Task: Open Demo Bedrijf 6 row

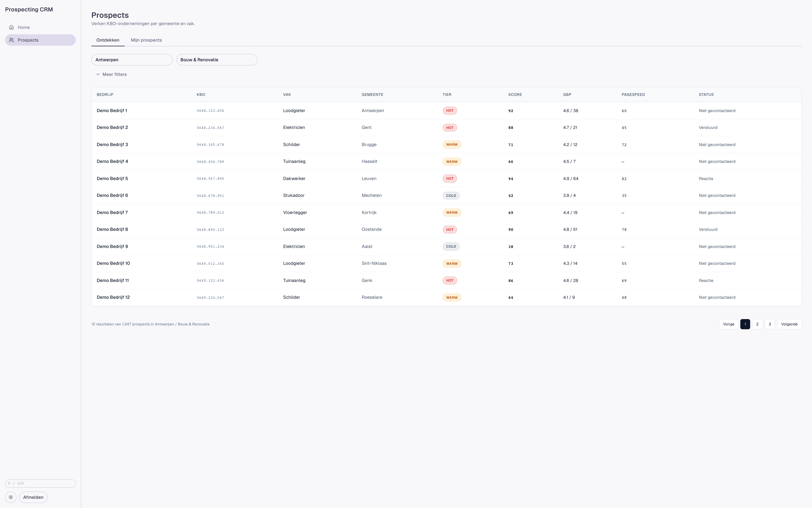Action: 446,196
